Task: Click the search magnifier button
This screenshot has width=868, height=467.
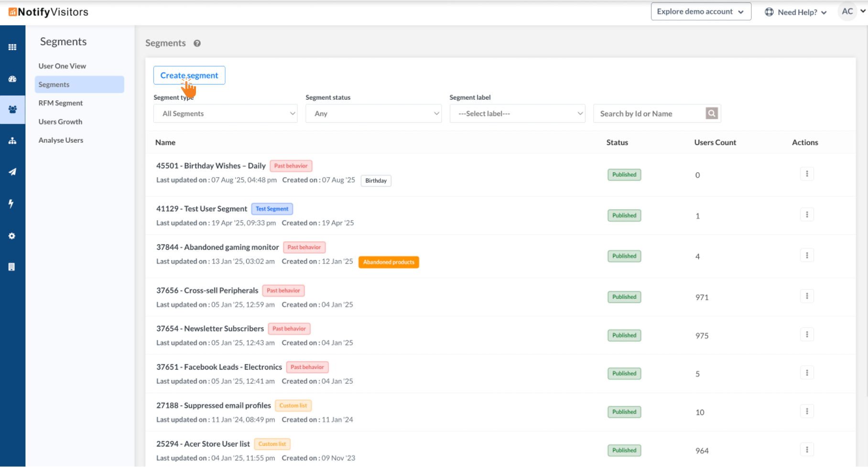Action: click(x=712, y=114)
